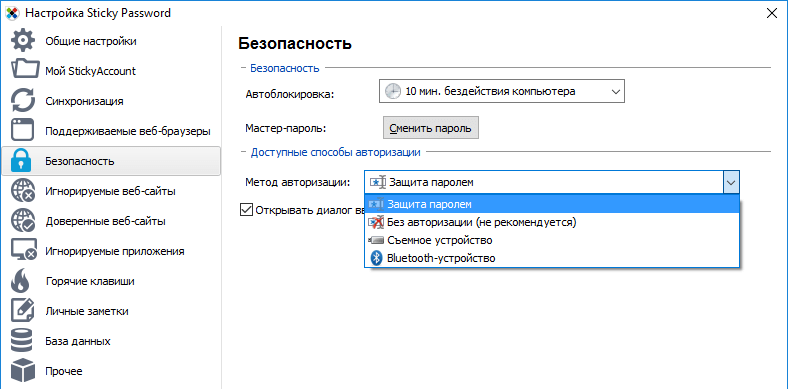
Task: Uncheck Открывать диалог checkbox
Action: pos(247,210)
